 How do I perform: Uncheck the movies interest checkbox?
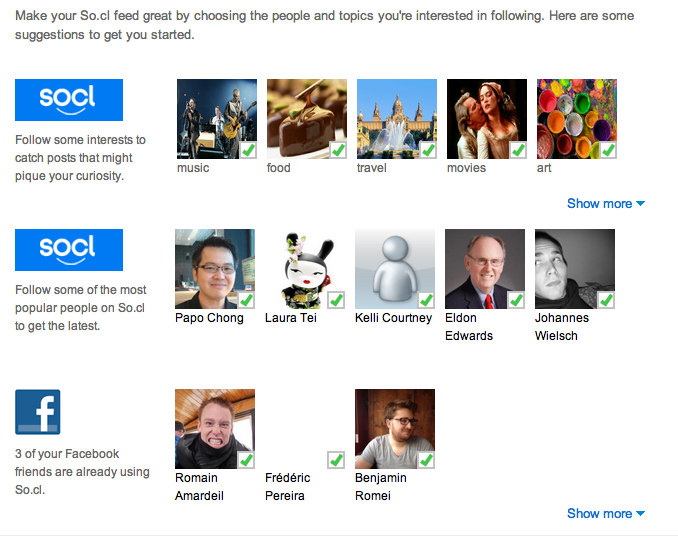(517, 150)
